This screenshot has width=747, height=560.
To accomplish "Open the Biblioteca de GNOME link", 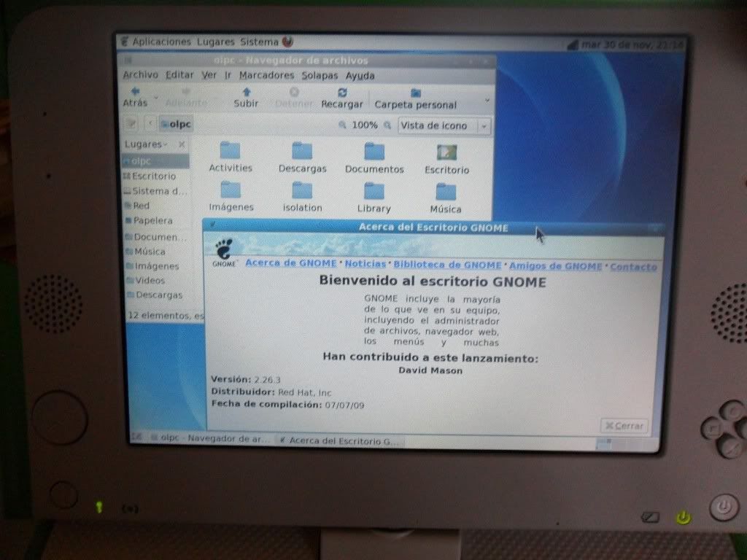I will [447, 265].
